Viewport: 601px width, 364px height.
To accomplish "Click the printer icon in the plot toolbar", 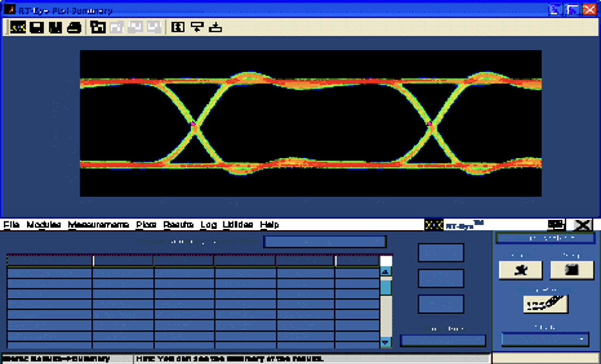I will point(74,27).
